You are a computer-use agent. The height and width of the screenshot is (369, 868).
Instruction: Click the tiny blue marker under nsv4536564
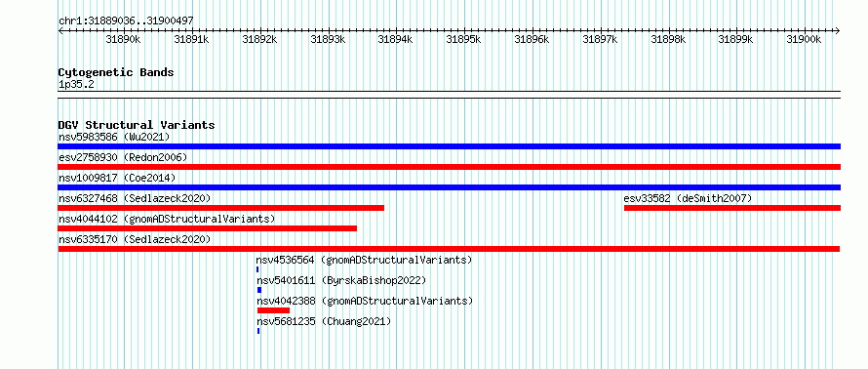257,269
